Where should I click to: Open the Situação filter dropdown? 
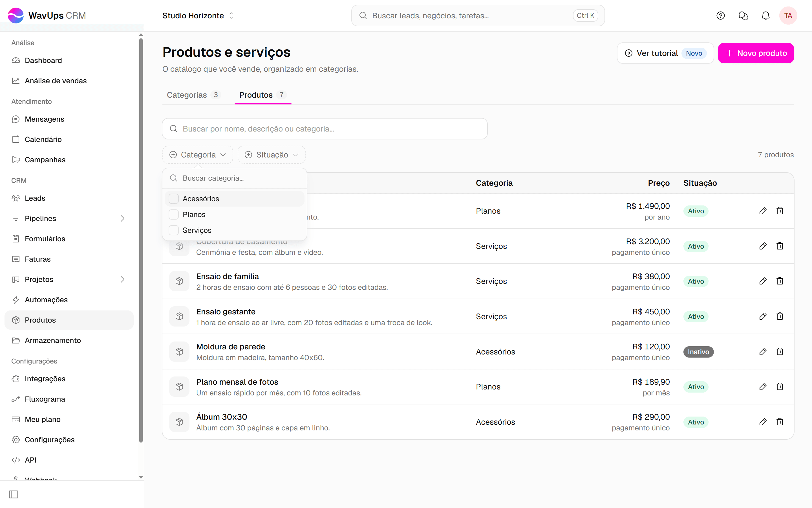point(272,155)
